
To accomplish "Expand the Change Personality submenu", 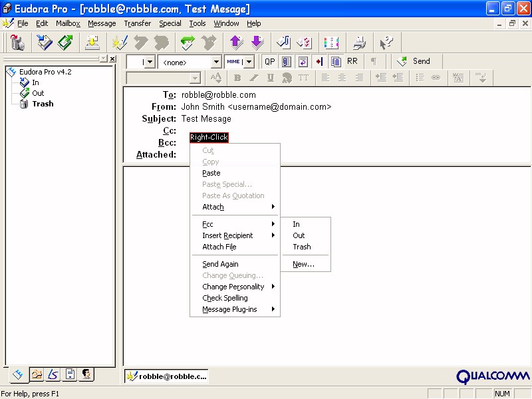I will (235, 287).
